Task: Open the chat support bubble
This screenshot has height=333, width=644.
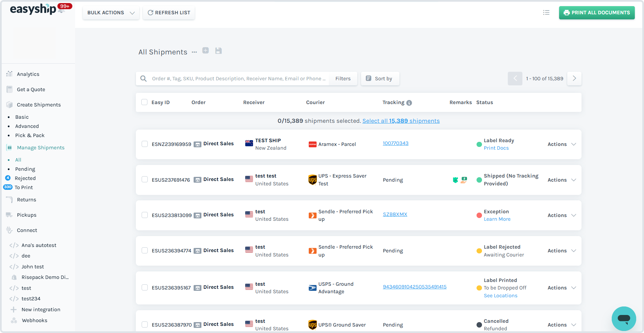Action: pos(624,319)
